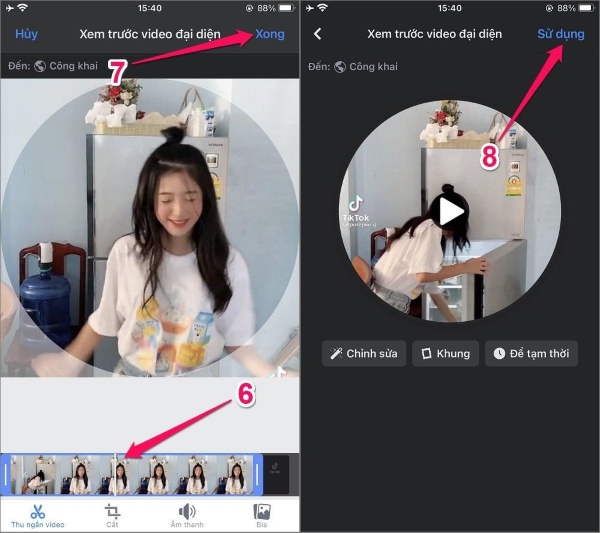Add a frame with Khung button
The width and height of the screenshot is (600, 533).
[x=445, y=354]
